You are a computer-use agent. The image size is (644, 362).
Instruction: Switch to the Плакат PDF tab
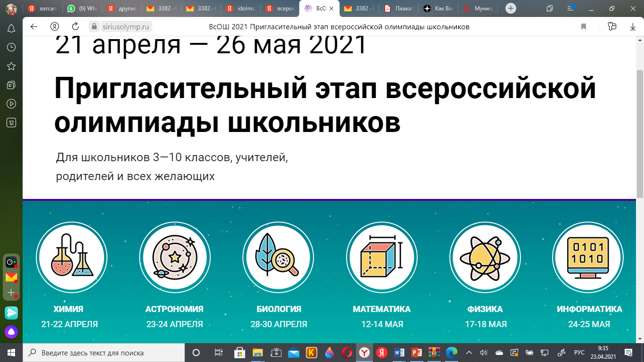[400, 8]
